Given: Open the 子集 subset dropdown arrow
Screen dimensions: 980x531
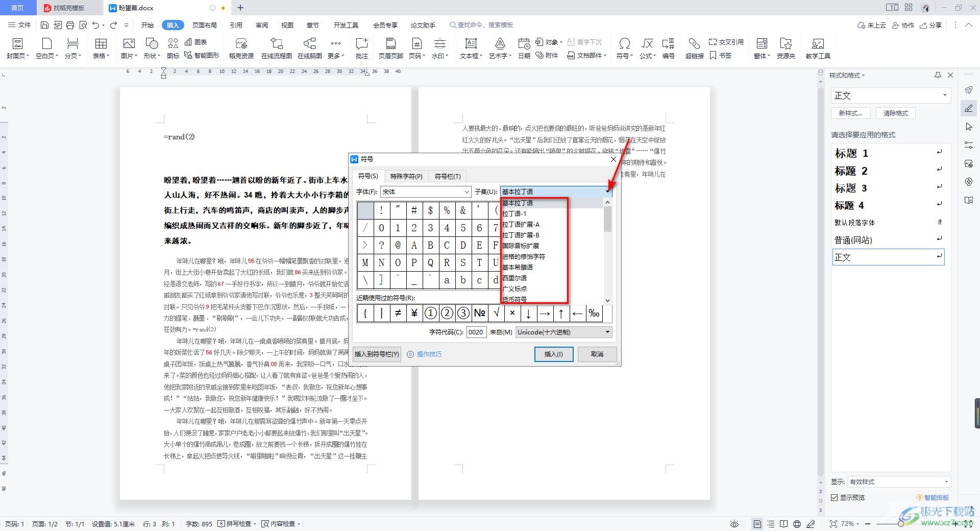Looking at the screenshot, I should click(x=607, y=191).
